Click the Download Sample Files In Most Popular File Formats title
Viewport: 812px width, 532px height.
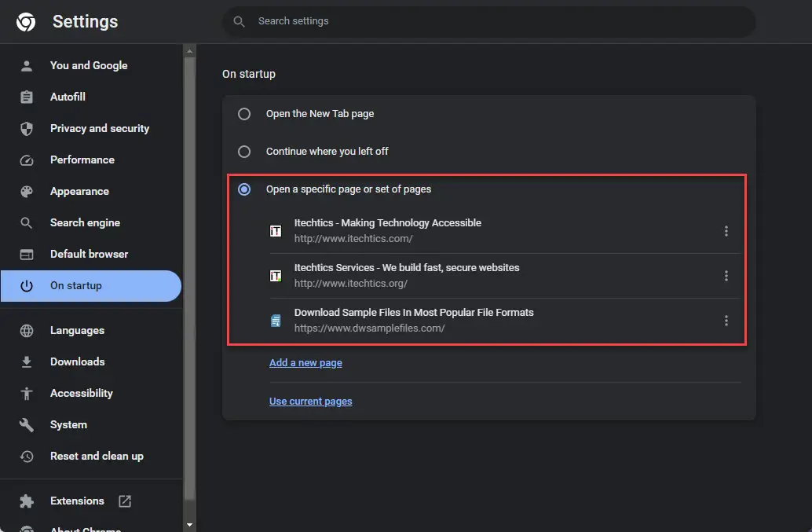(414, 312)
